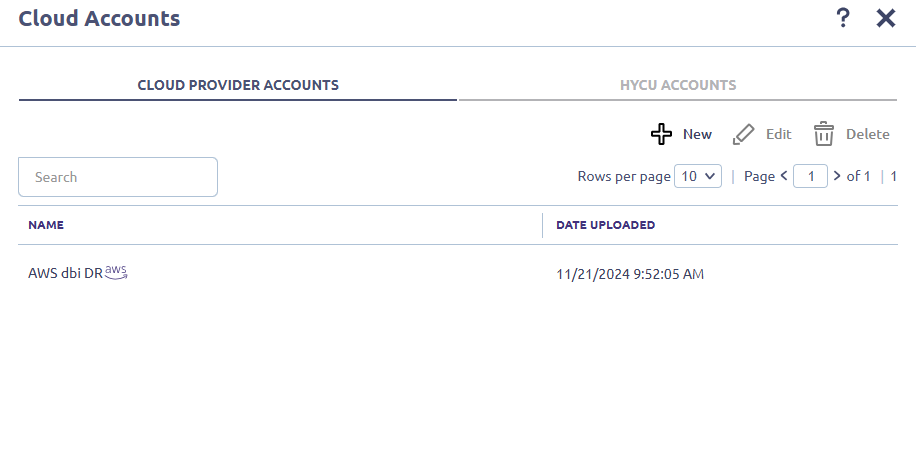
Task: Click the plus icon to add account
Action: [x=661, y=134]
